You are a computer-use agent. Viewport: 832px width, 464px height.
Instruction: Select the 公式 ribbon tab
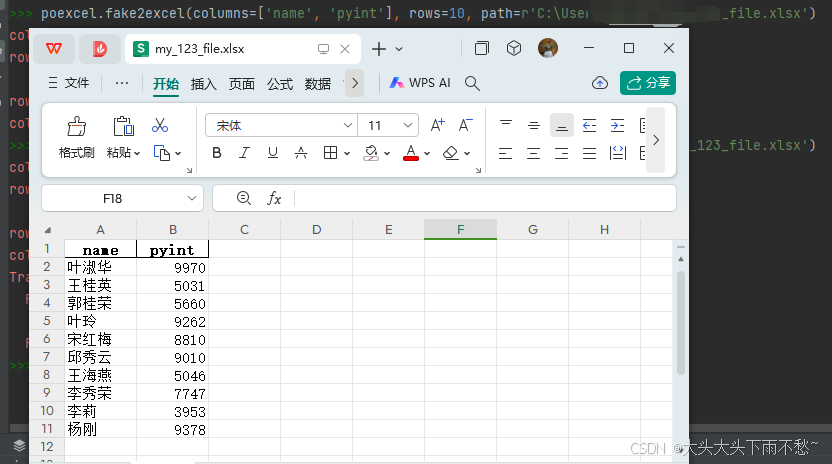tap(280, 84)
